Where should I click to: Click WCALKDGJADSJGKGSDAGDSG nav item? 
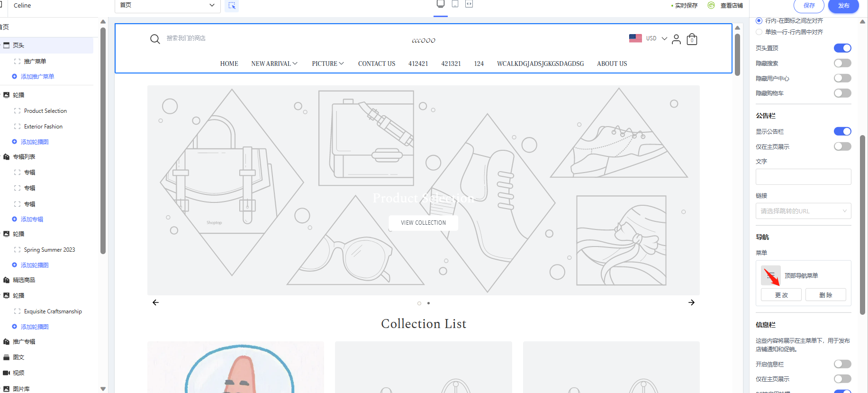[540, 64]
